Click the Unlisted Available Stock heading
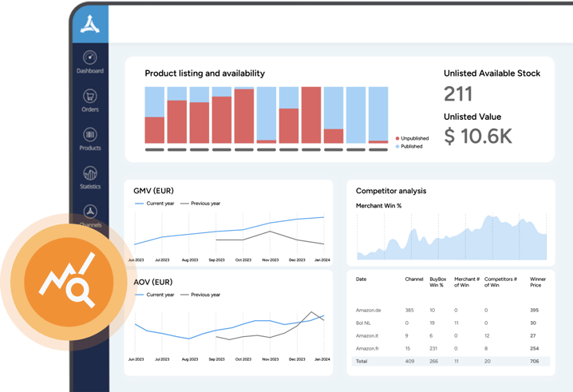 tap(492, 73)
